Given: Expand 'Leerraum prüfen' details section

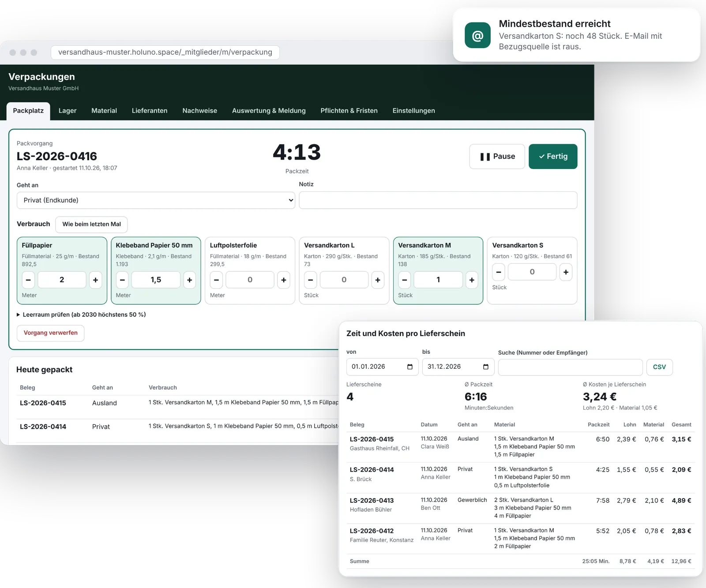Looking at the screenshot, I should (x=81, y=315).
